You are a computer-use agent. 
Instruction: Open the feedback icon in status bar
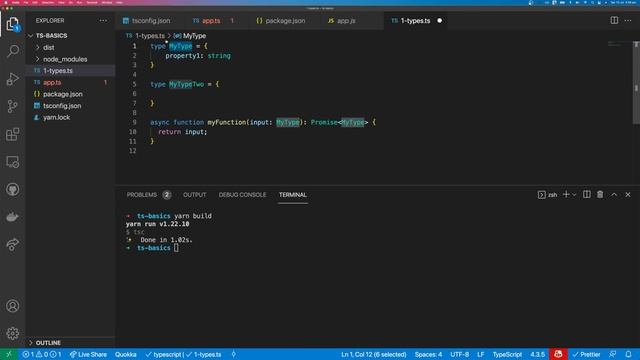point(613,354)
